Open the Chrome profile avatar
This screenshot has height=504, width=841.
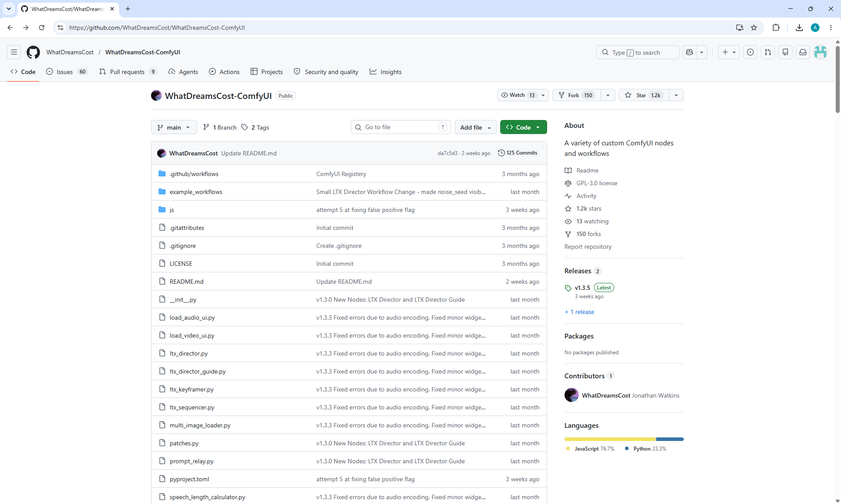point(815,28)
